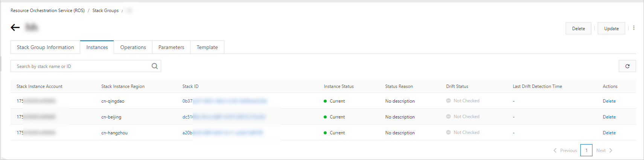Click No description in cn-beijing row
The height and width of the screenshot is (160, 644).
tap(400, 117)
